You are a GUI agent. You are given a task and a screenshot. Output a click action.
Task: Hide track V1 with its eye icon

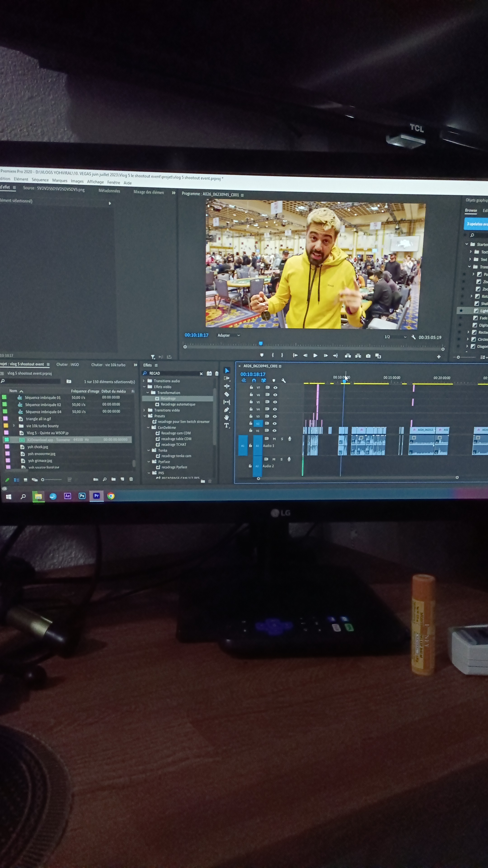(x=274, y=431)
